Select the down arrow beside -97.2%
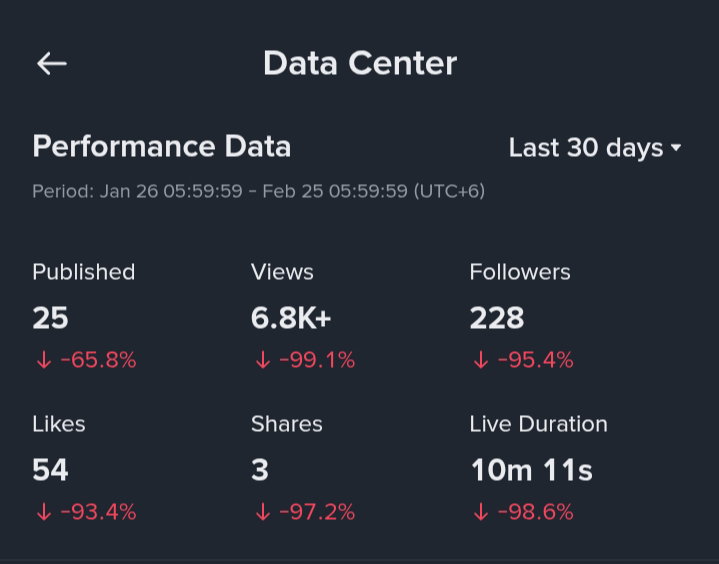719x564 pixels. pos(262,513)
